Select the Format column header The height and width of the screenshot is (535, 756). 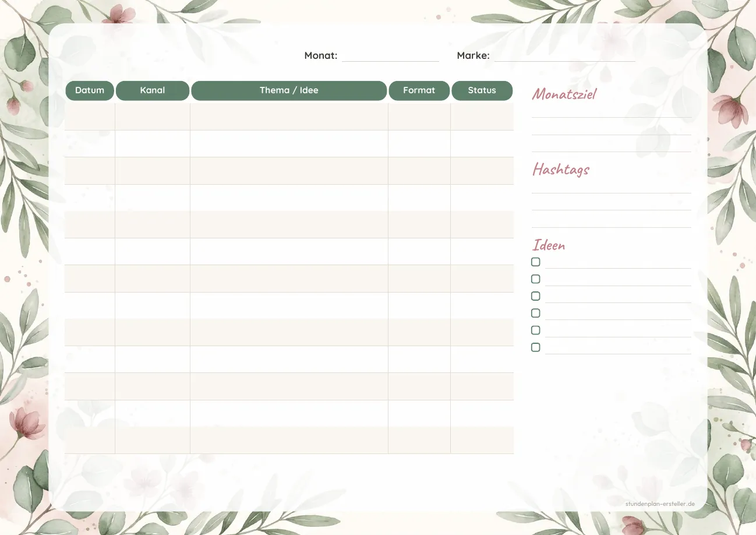point(419,90)
